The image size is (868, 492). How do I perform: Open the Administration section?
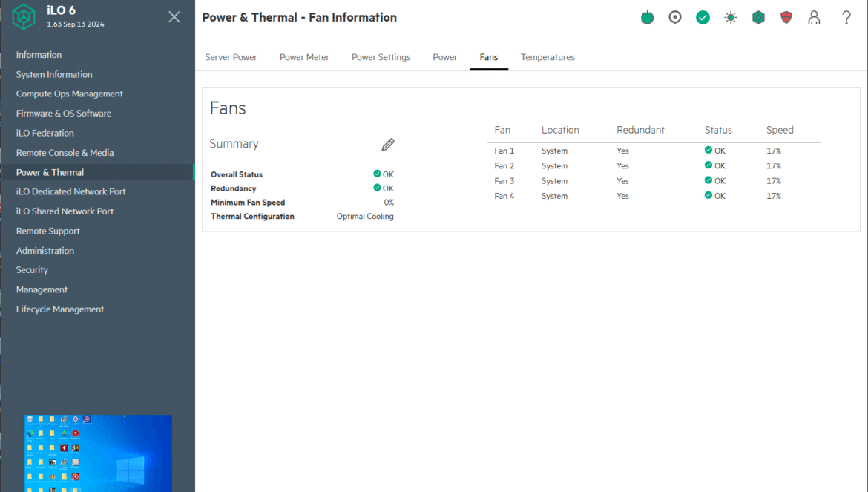tap(45, 250)
